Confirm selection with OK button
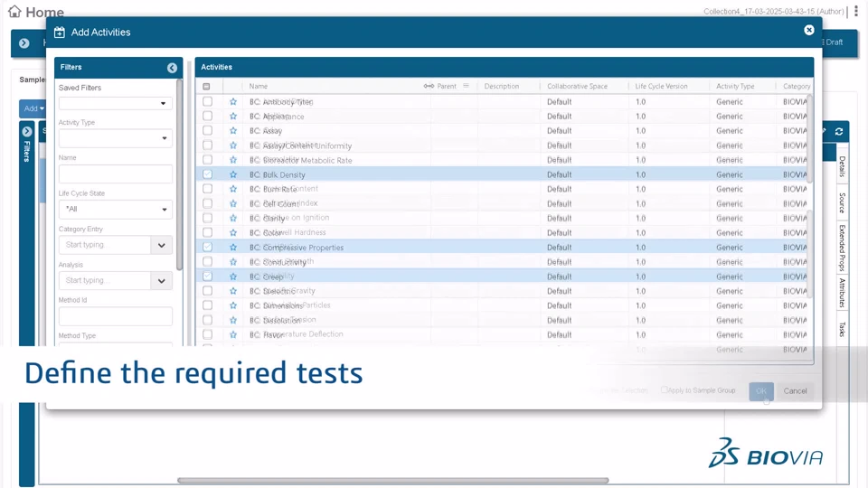The width and height of the screenshot is (868, 488). [761, 391]
